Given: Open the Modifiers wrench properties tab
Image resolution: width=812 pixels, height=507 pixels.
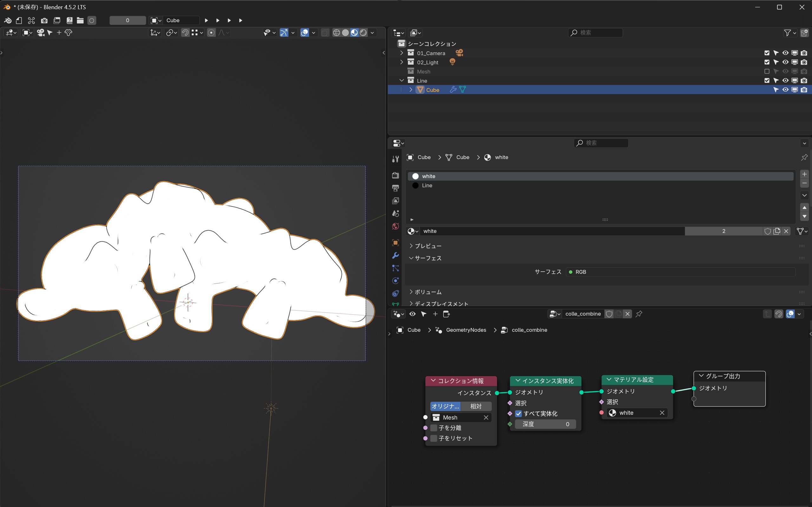Looking at the screenshot, I should pos(396,255).
